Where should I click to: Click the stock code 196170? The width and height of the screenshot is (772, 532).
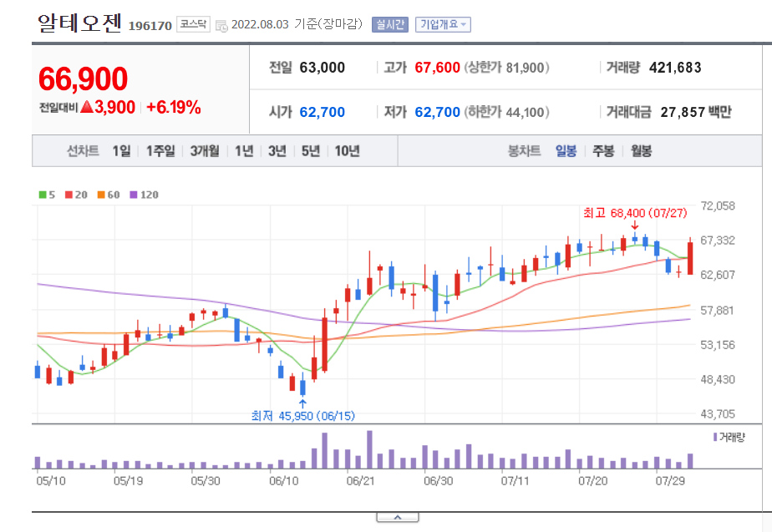click(150, 26)
